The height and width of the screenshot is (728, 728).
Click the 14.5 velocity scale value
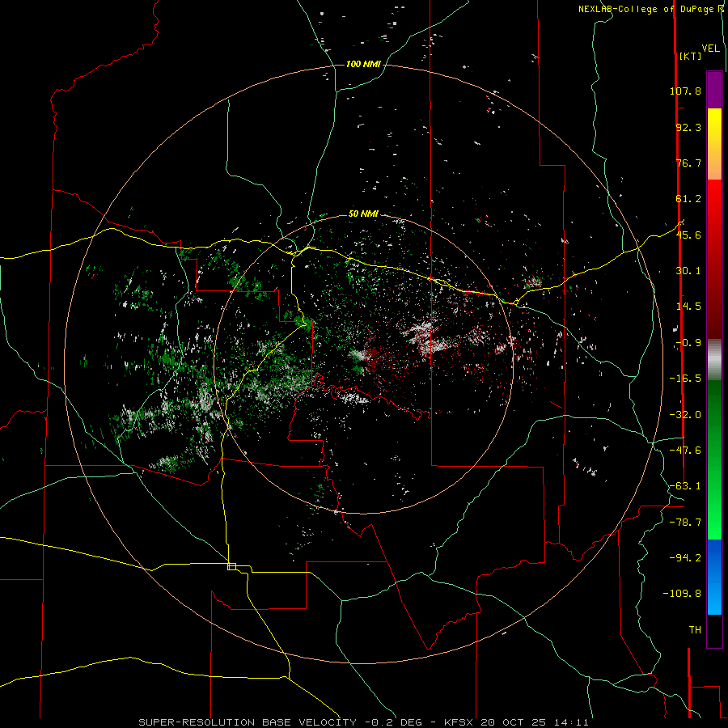688,307
